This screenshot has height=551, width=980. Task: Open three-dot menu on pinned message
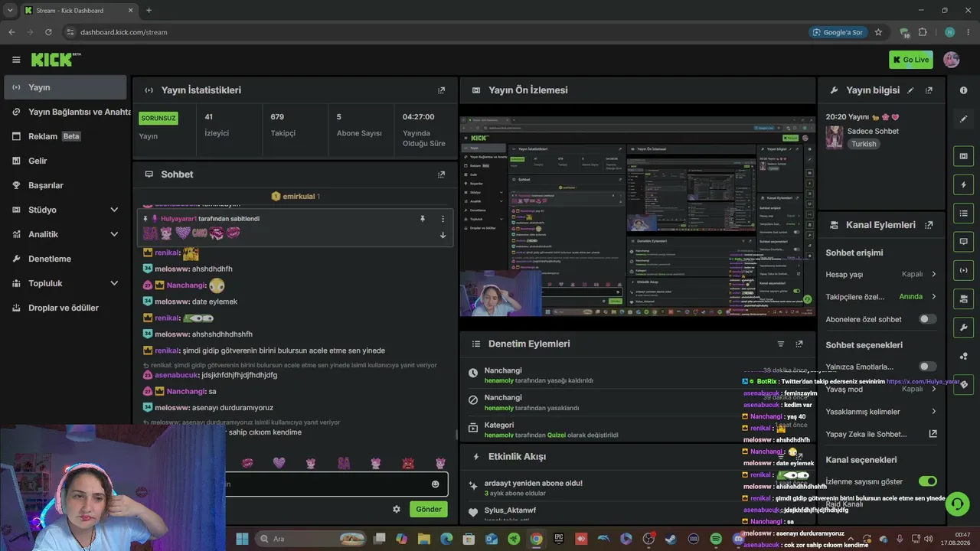(443, 219)
